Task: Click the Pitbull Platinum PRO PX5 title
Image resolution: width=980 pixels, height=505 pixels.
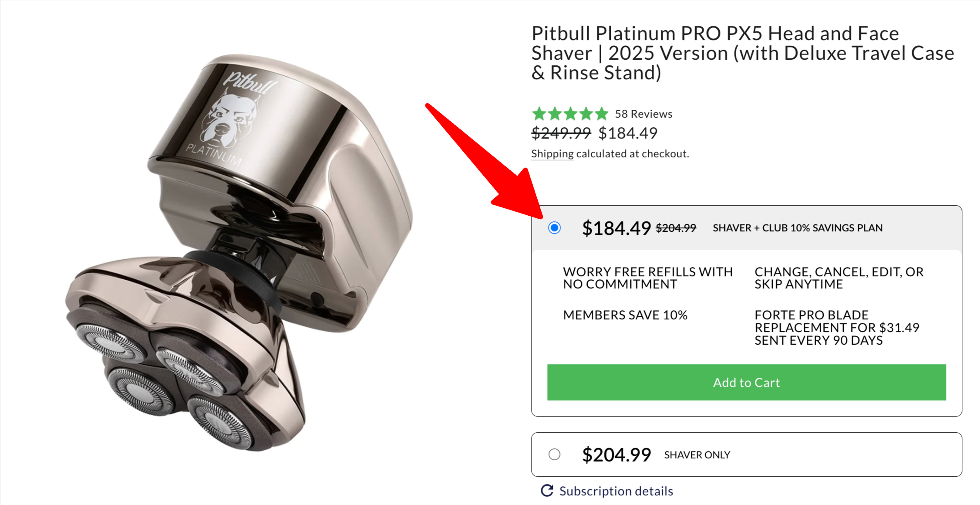Action: click(742, 53)
